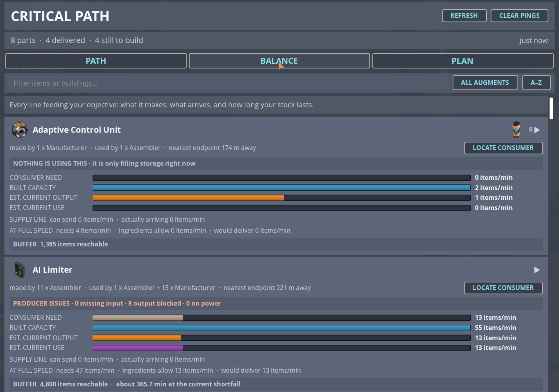Click the vertical scrollbar thumb

coord(551,108)
